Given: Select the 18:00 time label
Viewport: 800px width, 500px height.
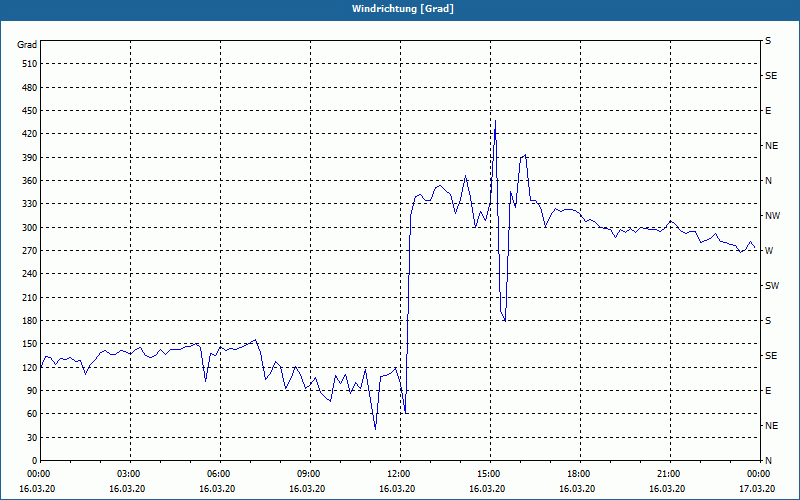Looking at the screenshot, I should coord(580,474).
